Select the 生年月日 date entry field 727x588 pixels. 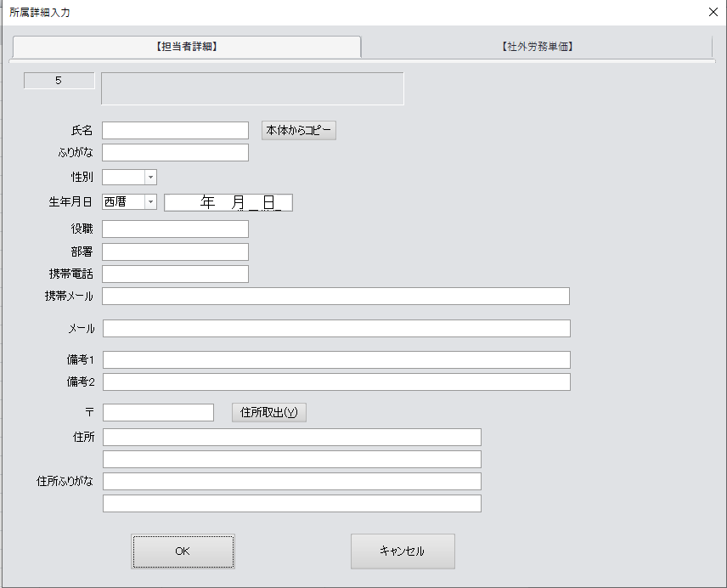click(x=228, y=202)
